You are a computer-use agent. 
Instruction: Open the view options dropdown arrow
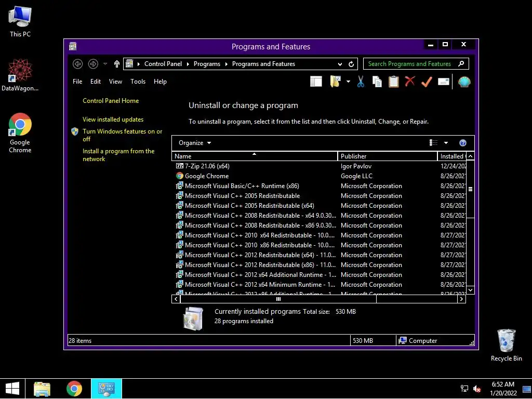(446, 143)
